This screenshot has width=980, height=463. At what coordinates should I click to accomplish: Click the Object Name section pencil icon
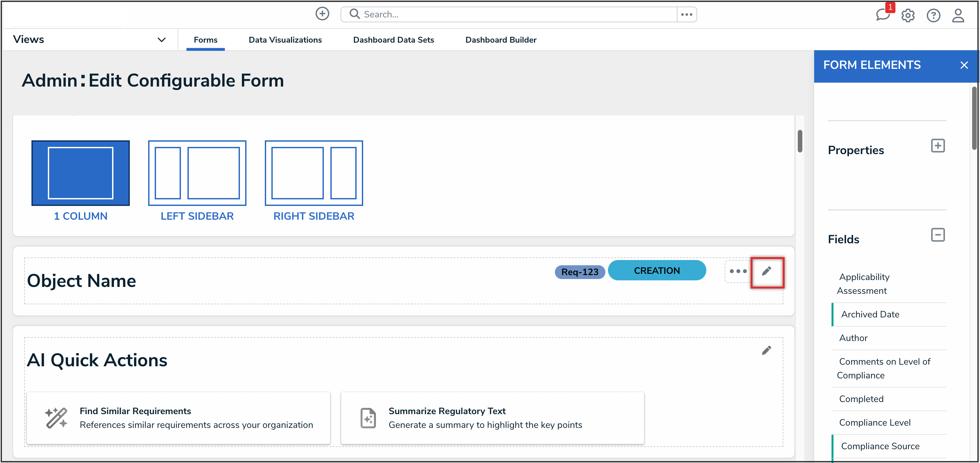(767, 271)
